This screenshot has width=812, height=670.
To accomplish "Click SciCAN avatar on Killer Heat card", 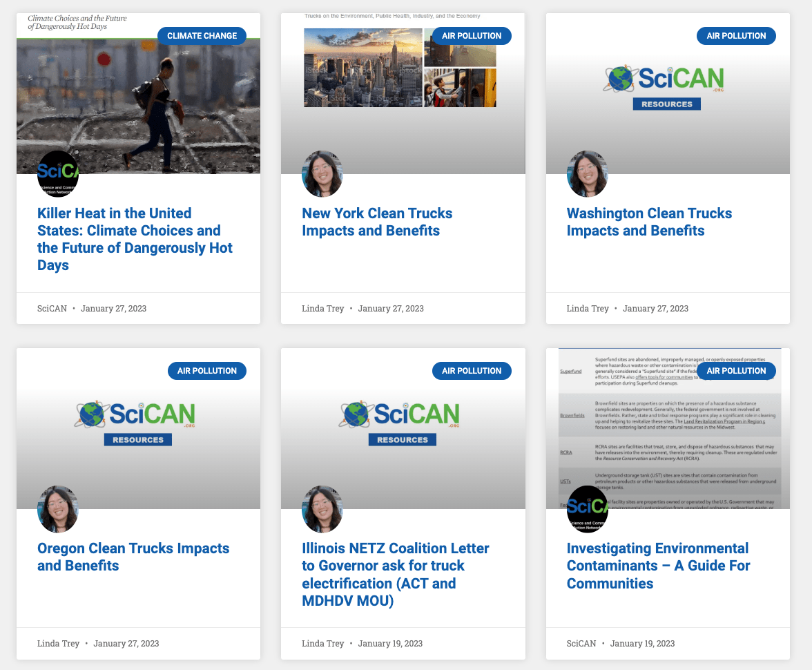I will point(58,174).
